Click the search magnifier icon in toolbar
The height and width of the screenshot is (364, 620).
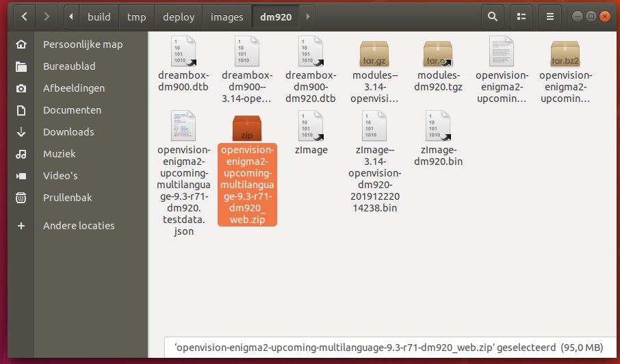(x=491, y=16)
